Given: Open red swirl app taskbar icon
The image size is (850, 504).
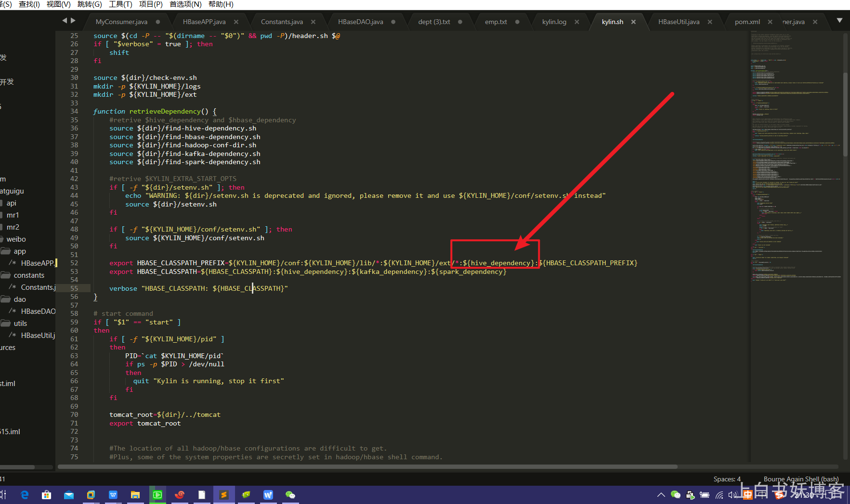Looking at the screenshot, I should [x=180, y=495].
